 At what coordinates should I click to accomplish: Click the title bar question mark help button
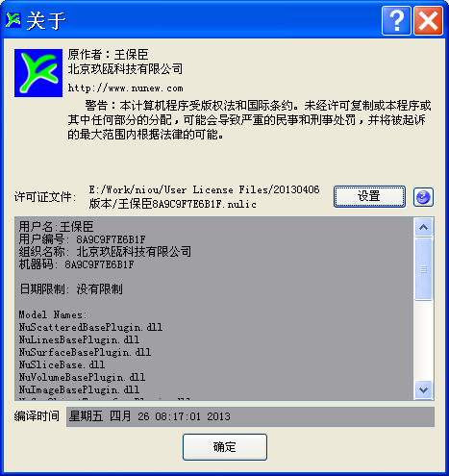coord(396,21)
